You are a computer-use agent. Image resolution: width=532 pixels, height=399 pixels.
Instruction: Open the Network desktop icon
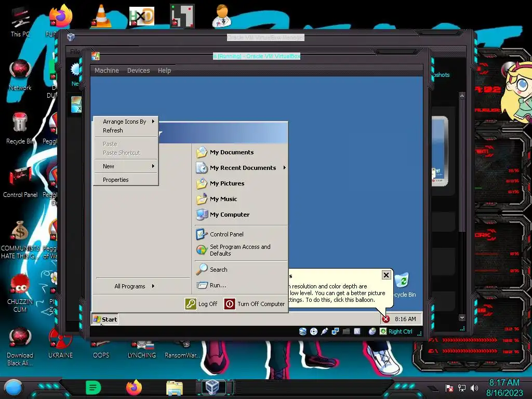[x=20, y=75]
